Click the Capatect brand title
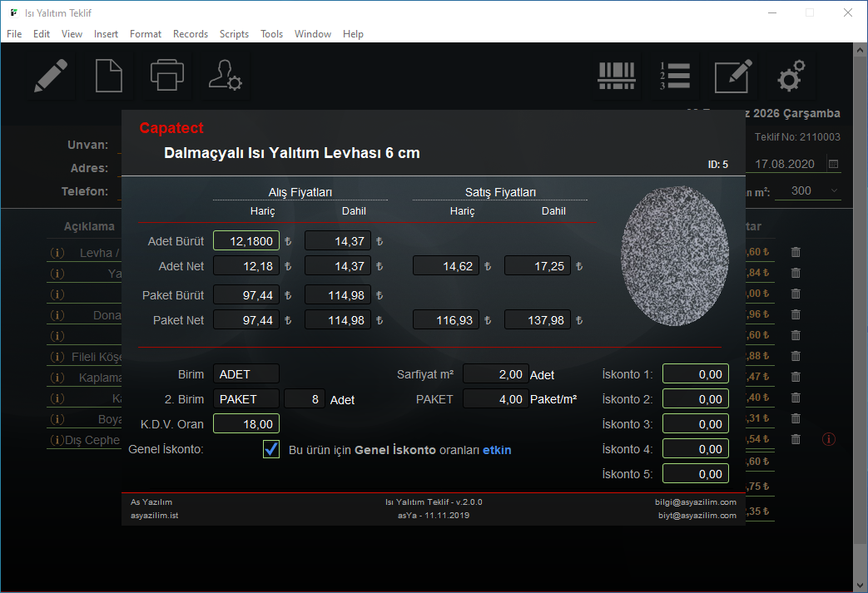Screen dimensions: 868x593 [171, 128]
